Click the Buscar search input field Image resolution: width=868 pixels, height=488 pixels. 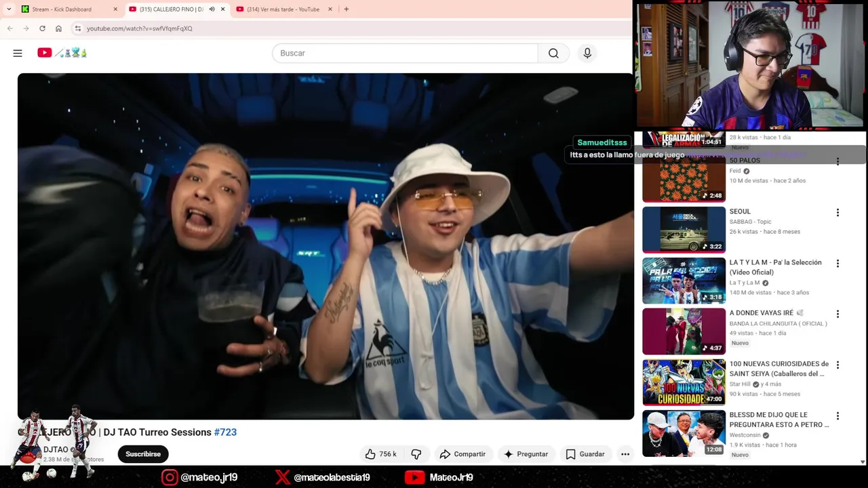pos(405,54)
